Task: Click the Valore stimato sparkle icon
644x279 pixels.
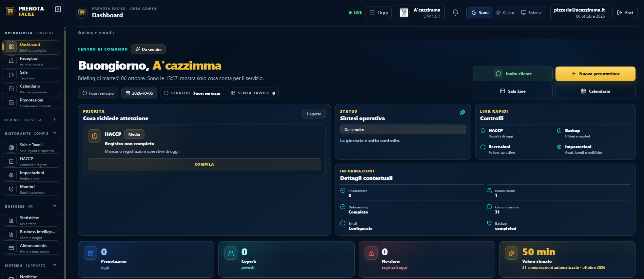Action: (x=511, y=253)
